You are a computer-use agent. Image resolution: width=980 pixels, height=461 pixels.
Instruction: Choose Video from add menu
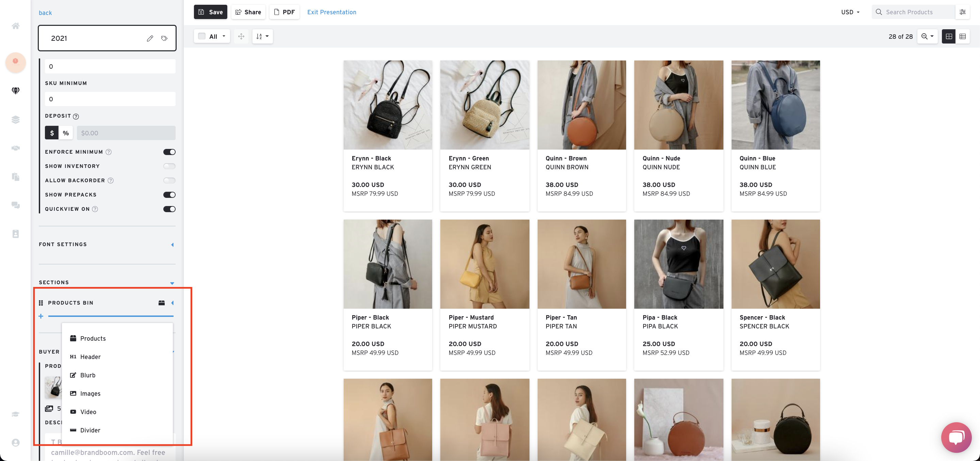click(117, 412)
